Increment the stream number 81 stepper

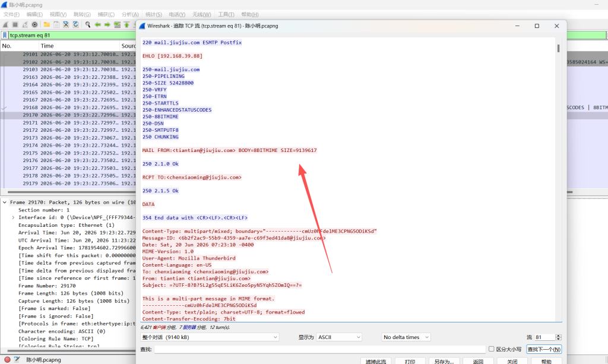pyautogui.click(x=558, y=335)
